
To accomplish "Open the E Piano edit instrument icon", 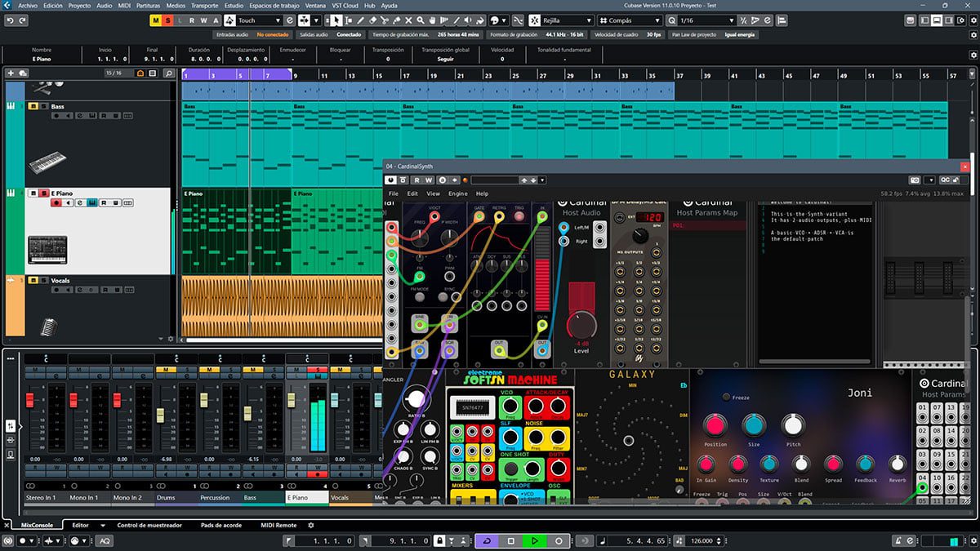I will coord(81,202).
